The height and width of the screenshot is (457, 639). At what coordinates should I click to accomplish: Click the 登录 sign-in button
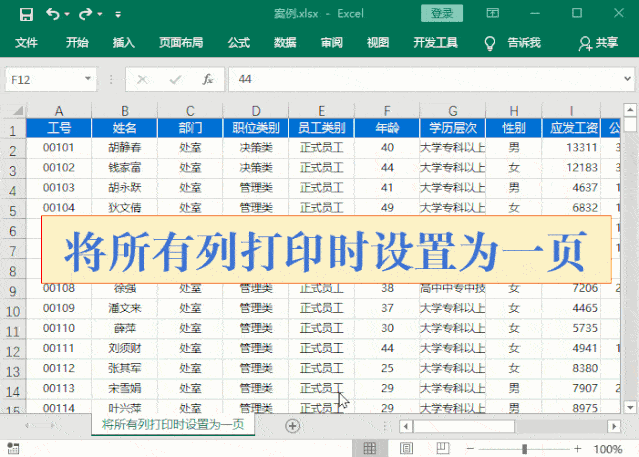pos(442,14)
